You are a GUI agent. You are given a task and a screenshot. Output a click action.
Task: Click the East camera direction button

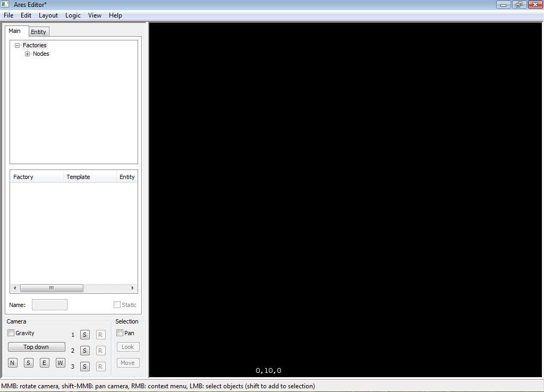(45, 363)
